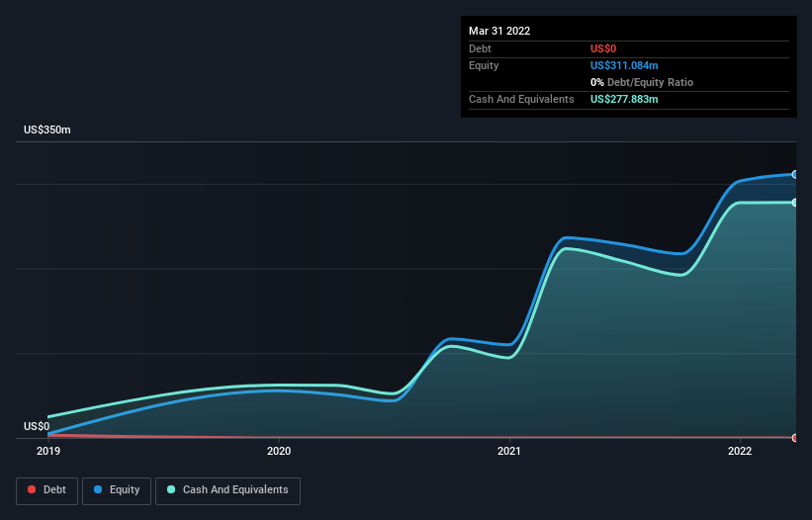The width and height of the screenshot is (812, 520).
Task: Click the Debt value US$0 in tooltip
Action: [603, 48]
